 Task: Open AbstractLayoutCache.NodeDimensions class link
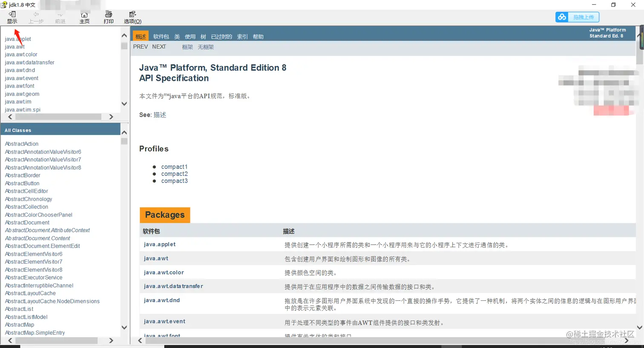(52, 301)
